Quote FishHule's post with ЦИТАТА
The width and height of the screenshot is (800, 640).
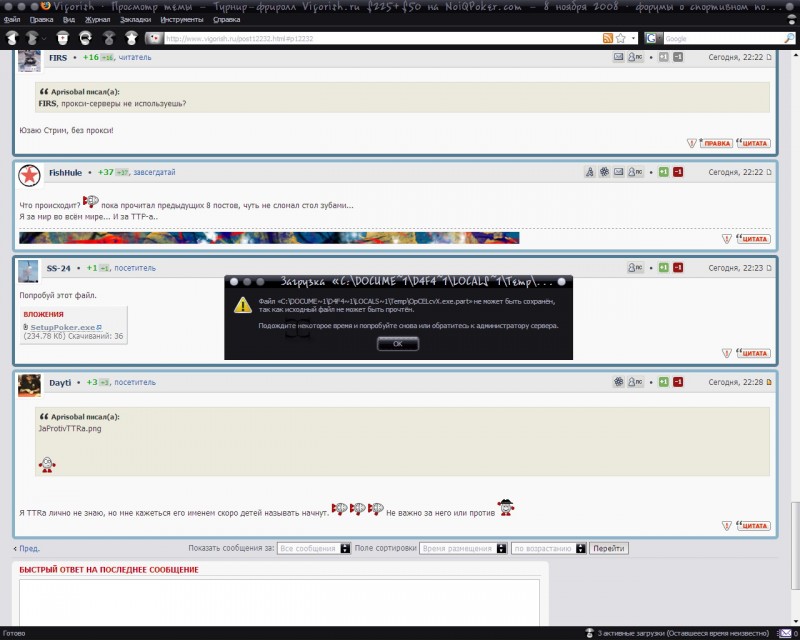(x=754, y=239)
